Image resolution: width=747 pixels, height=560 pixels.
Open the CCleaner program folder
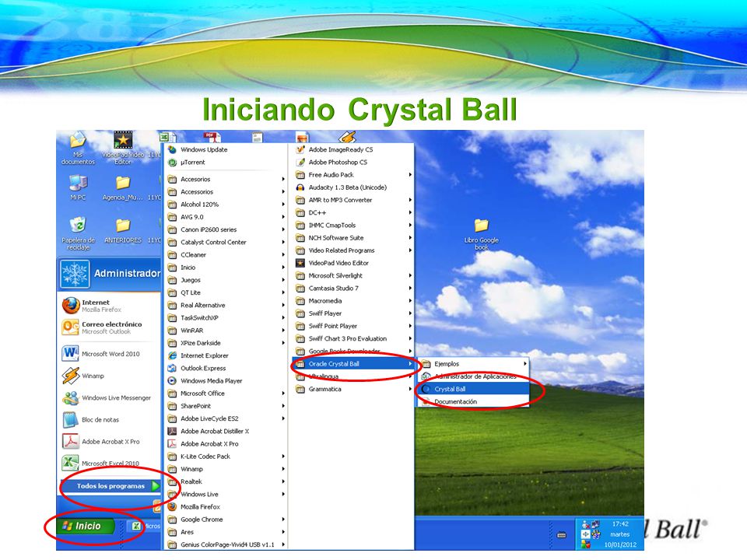(x=226, y=255)
